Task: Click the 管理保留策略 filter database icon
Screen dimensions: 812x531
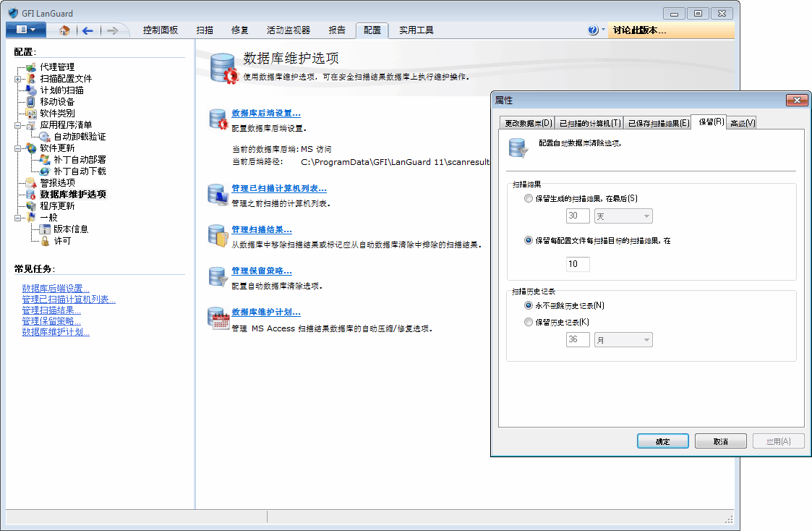Action: (218, 276)
